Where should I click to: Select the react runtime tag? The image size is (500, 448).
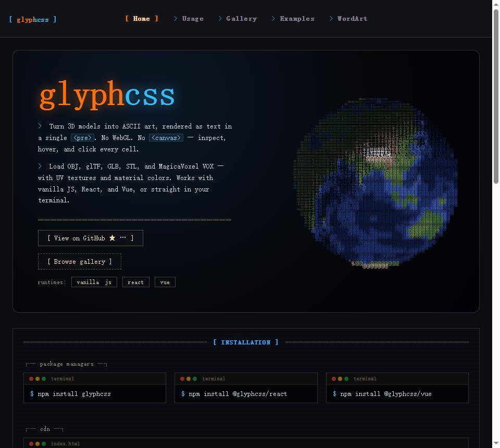click(136, 282)
